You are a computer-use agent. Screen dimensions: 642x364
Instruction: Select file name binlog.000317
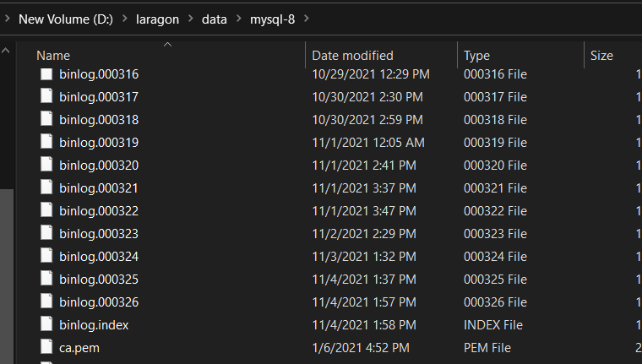coord(99,97)
